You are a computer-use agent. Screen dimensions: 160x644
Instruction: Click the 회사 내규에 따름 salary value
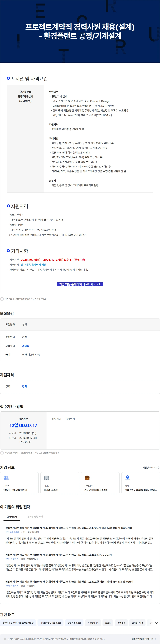click(x=31, y=354)
